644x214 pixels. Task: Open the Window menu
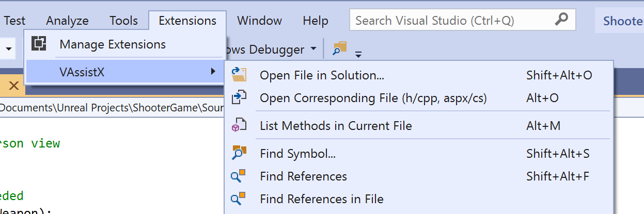coord(259,21)
